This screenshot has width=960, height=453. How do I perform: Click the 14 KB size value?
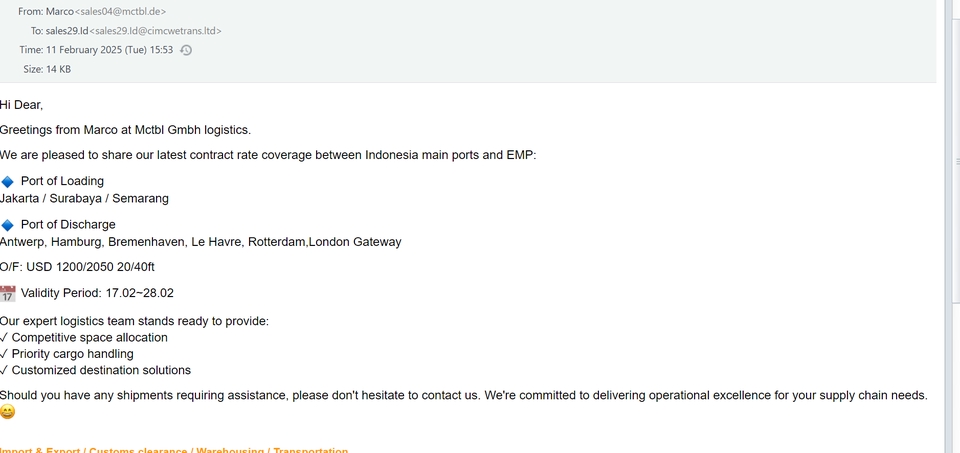tap(58, 70)
